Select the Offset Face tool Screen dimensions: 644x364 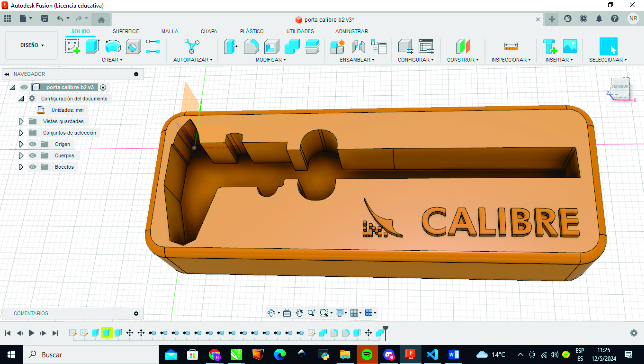click(312, 46)
